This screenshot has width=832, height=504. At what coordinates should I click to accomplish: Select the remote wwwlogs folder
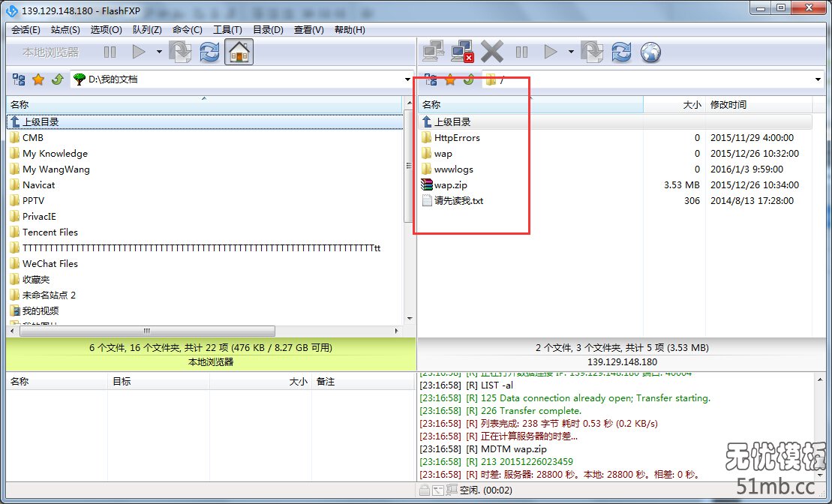(447, 169)
